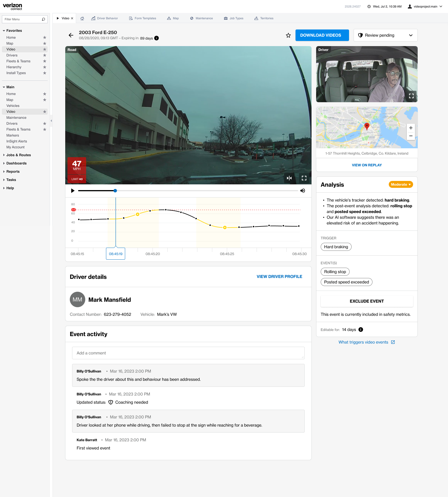Viewport: 448px width, 497px height.
Task: Click the clock icon by the date
Action: tap(369, 6)
